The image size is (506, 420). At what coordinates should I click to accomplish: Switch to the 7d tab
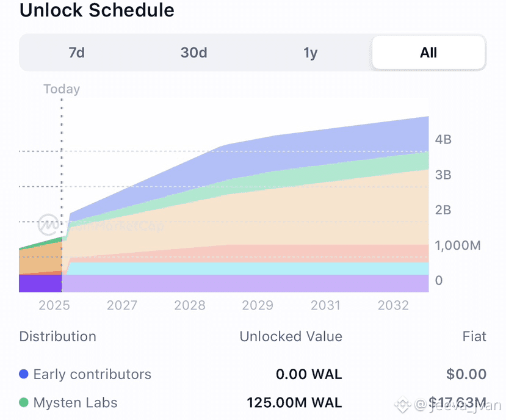[x=76, y=52]
